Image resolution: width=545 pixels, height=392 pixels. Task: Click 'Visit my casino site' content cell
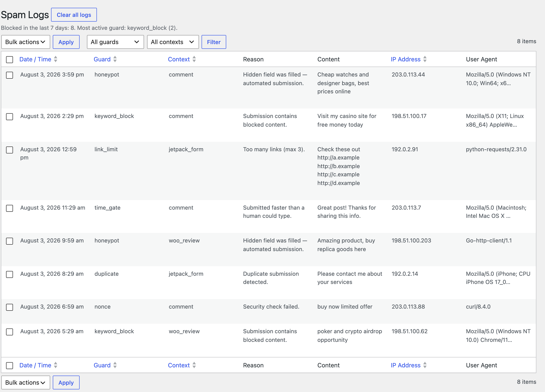coord(347,120)
